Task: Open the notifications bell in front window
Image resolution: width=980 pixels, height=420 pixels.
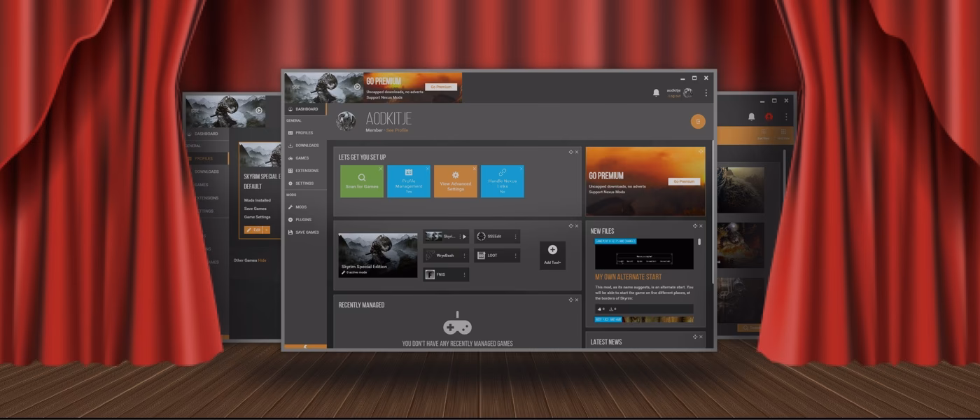Action: click(656, 92)
